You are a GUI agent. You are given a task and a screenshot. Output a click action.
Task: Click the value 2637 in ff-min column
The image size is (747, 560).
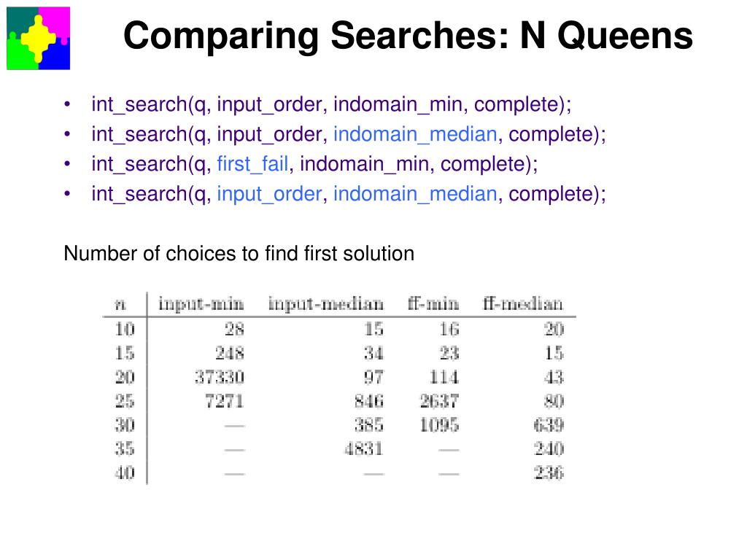439,401
